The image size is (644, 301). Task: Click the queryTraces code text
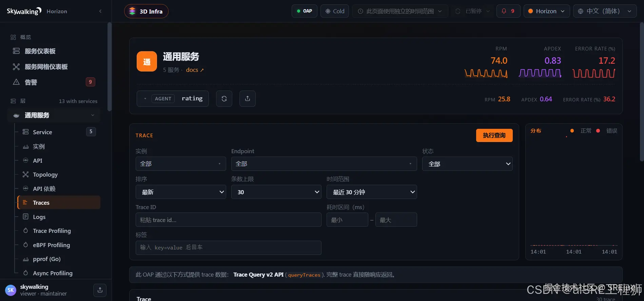click(304, 275)
